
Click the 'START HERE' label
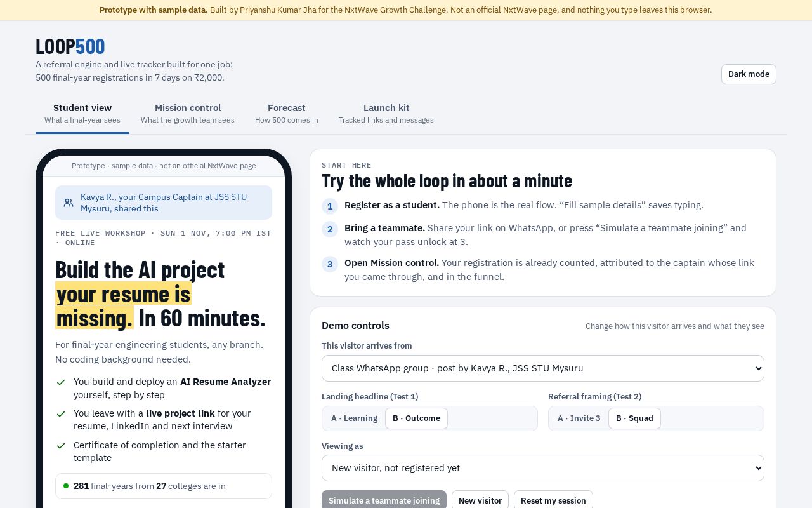click(346, 165)
